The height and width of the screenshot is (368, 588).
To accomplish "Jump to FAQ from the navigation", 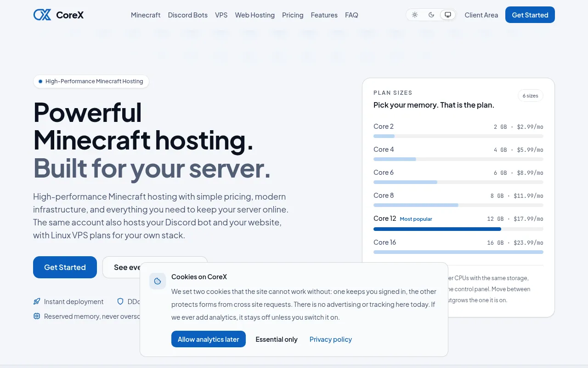I will coord(351,15).
